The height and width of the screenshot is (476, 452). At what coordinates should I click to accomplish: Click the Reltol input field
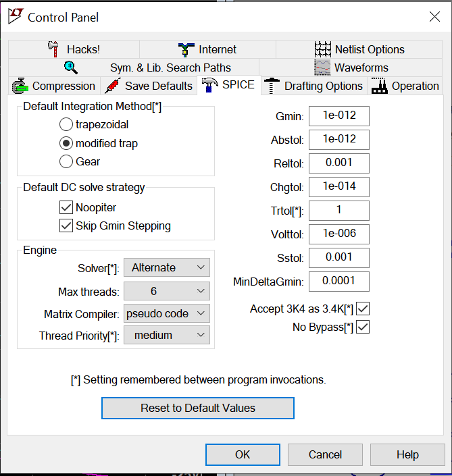tap(339, 163)
